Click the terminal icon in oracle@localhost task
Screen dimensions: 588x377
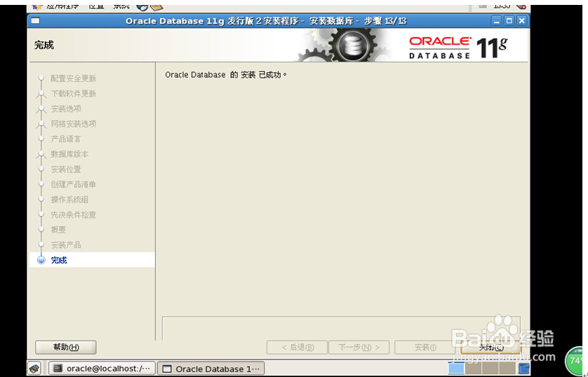click(x=58, y=369)
